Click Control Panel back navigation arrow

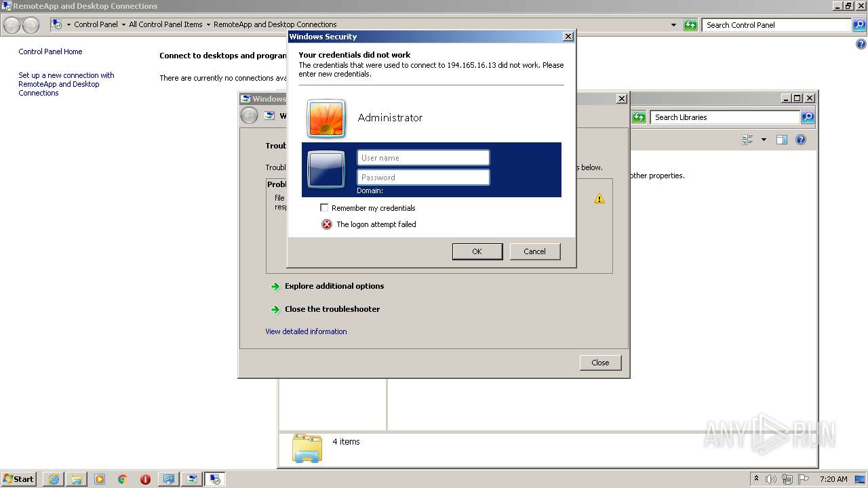click(12, 25)
